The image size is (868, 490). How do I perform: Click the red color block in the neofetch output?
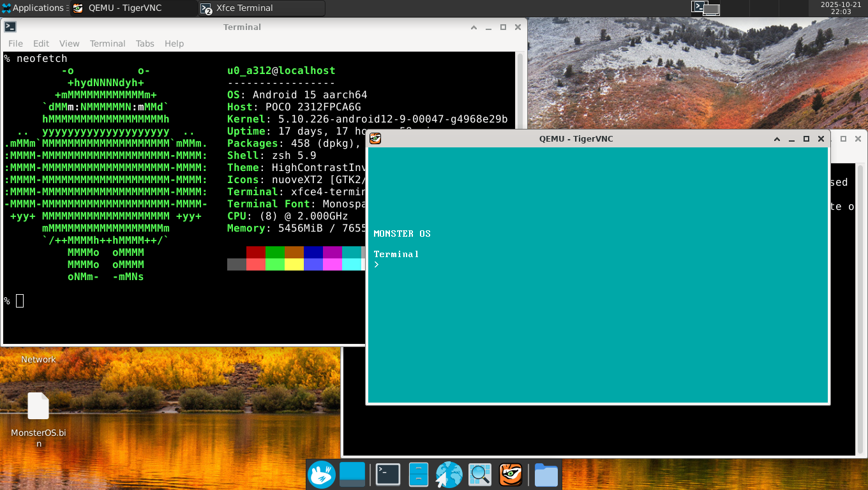[255, 252]
